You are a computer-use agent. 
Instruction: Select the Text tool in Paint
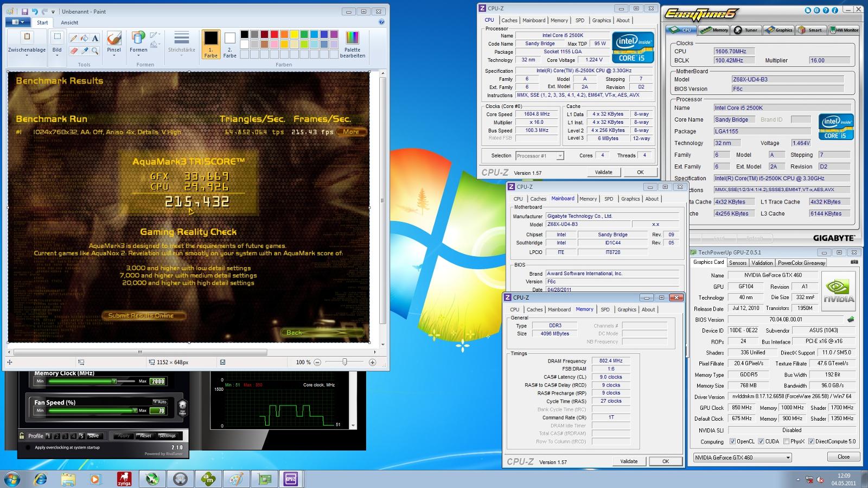coord(95,38)
